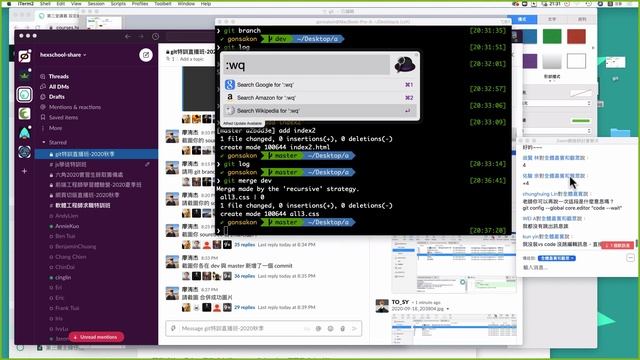Select Search Amazon for ':wq' in Alfred

pyautogui.click(x=320, y=98)
